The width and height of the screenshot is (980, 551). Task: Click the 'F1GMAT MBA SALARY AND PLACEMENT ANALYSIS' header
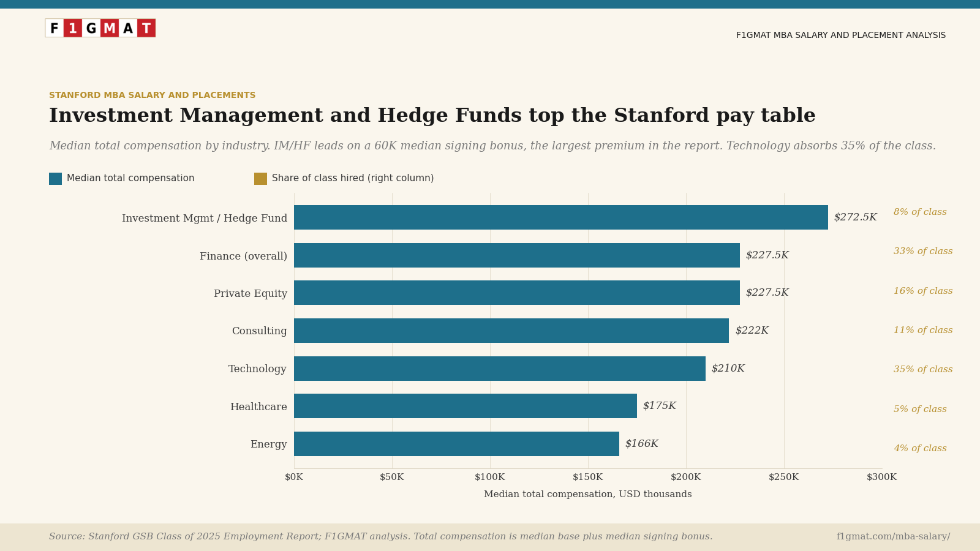pyautogui.click(x=841, y=36)
